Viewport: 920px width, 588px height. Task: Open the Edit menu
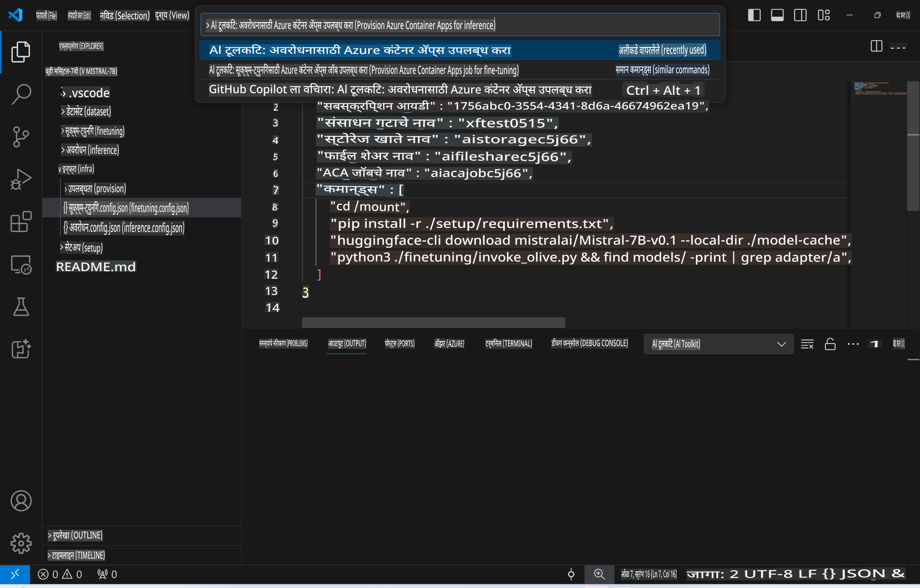[x=79, y=16]
